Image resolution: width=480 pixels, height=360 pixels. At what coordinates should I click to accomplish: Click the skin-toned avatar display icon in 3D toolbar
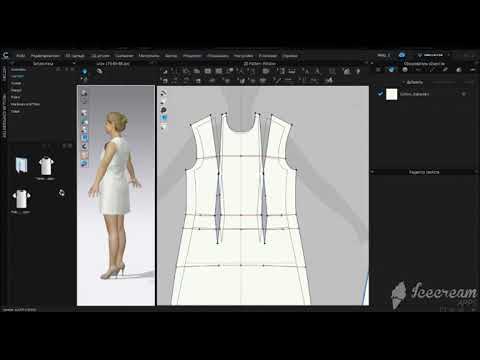pos(84,155)
